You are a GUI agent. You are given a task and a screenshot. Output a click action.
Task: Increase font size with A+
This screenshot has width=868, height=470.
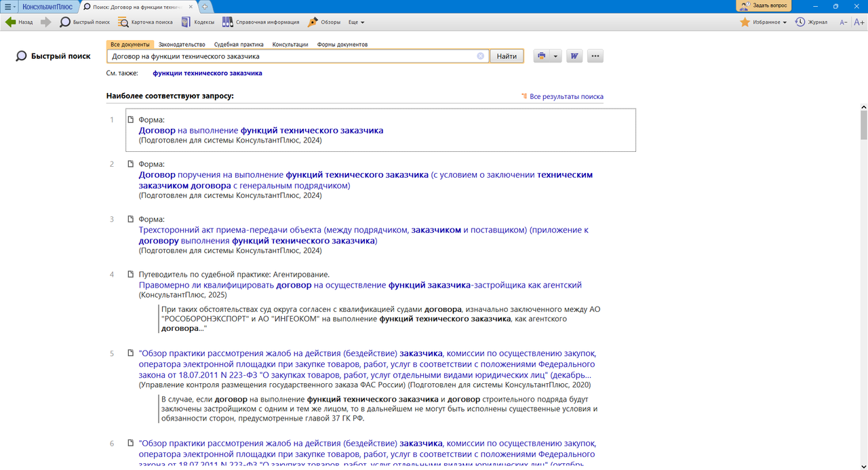click(x=859, y=22)
